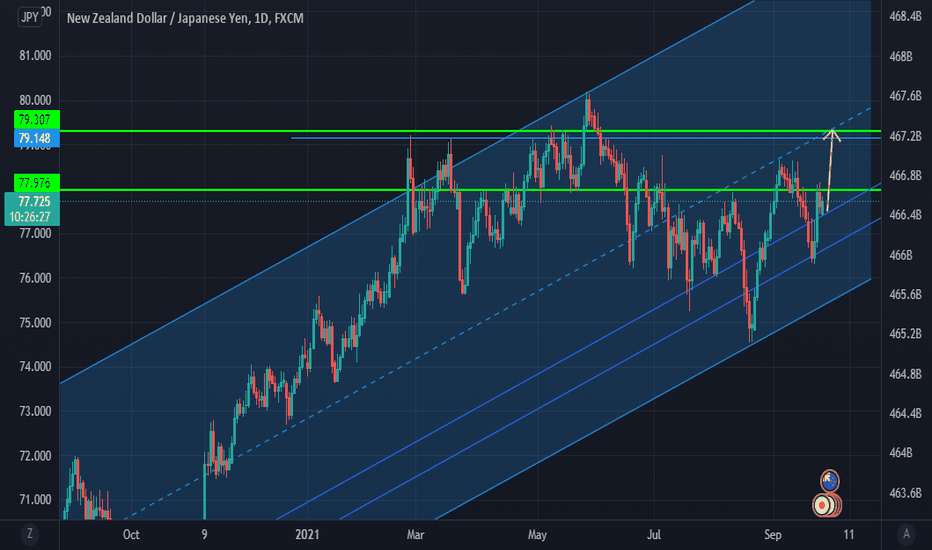
Task: Click the Jul label on time axis
Action: click(654, 535)
